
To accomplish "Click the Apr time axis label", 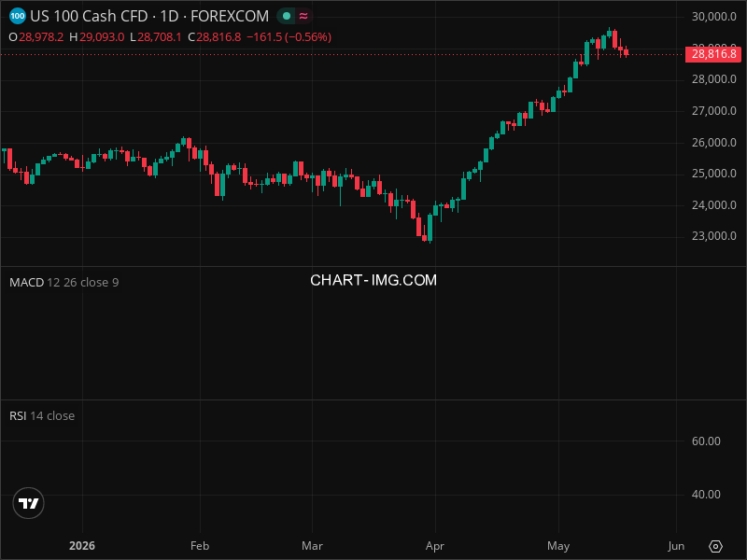I will point(435,546).
